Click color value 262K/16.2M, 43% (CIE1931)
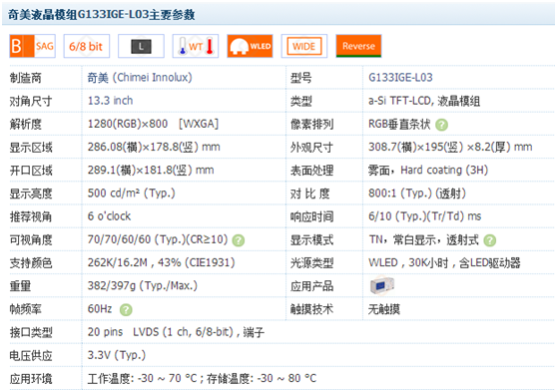This screenshot has height=392, width=557. (162, 262)
